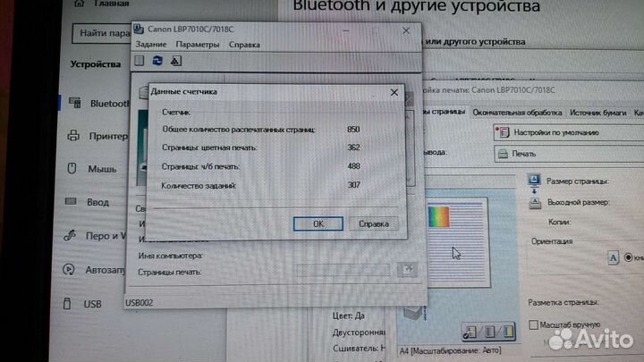
Task: Open Ввод section in Settings sidebar
Action: point(87,202)
